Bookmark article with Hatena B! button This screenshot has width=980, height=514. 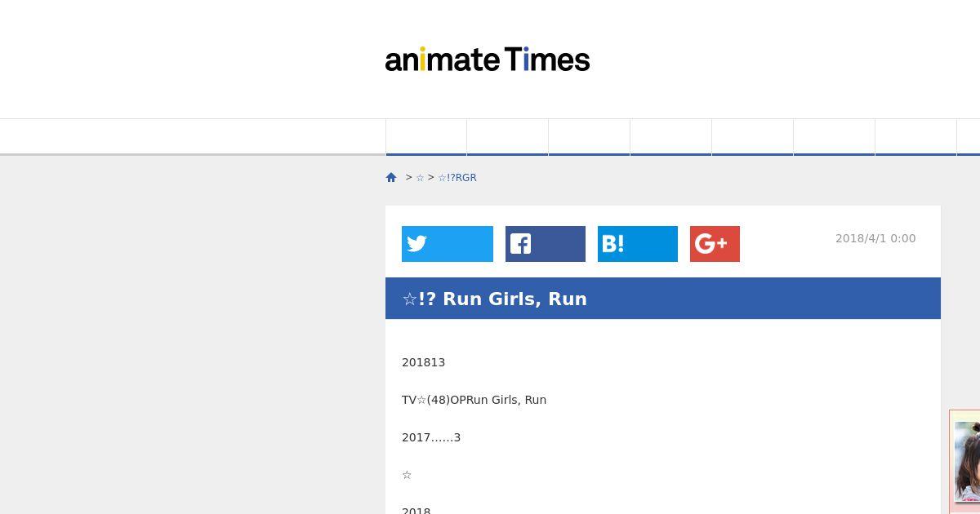(638, 244)
